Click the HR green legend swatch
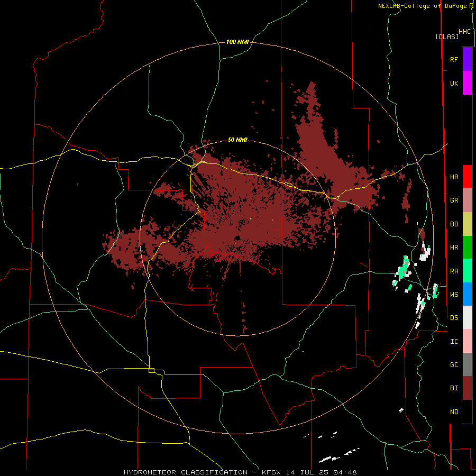Image resolution: width=476 pixels, height=476 pixels. coord(467,248)
